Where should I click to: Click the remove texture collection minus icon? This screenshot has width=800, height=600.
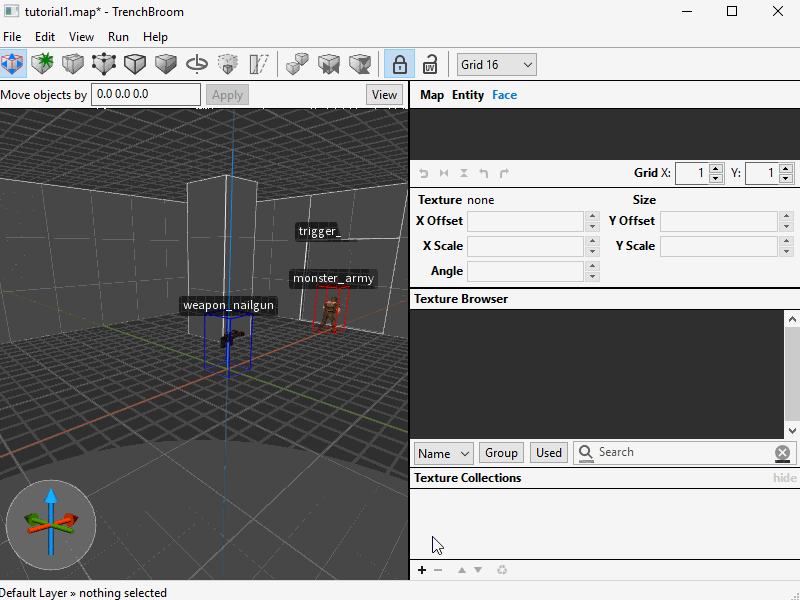click(438, 570)
